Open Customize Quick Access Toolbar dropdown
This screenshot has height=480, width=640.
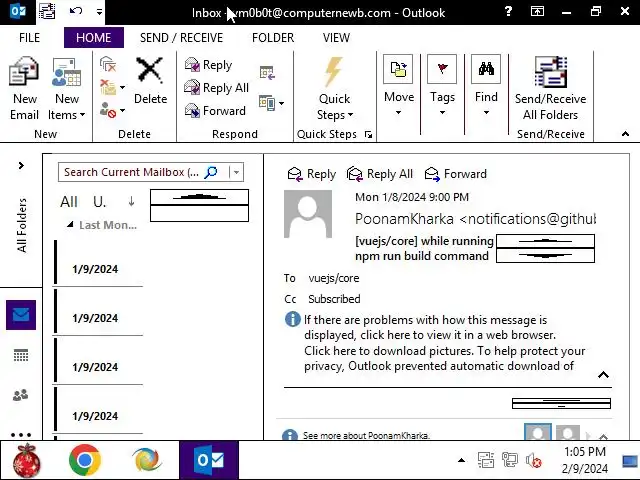click(x=99, y=12)
